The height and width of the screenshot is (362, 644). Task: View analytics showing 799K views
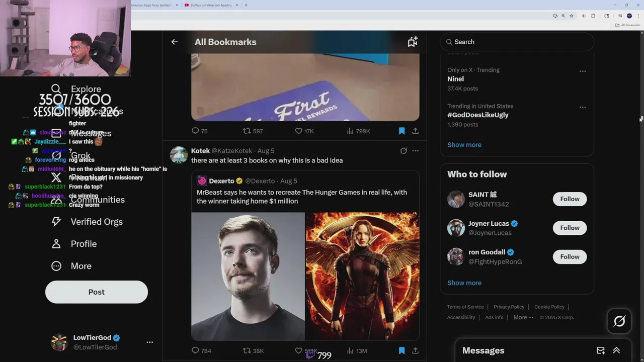pos(358,131)
